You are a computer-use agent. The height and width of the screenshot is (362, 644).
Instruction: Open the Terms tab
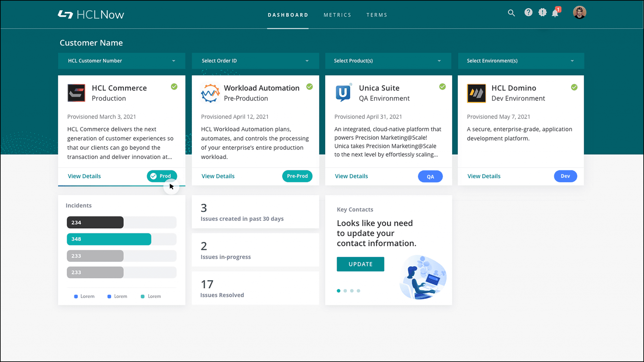point(377,15)
